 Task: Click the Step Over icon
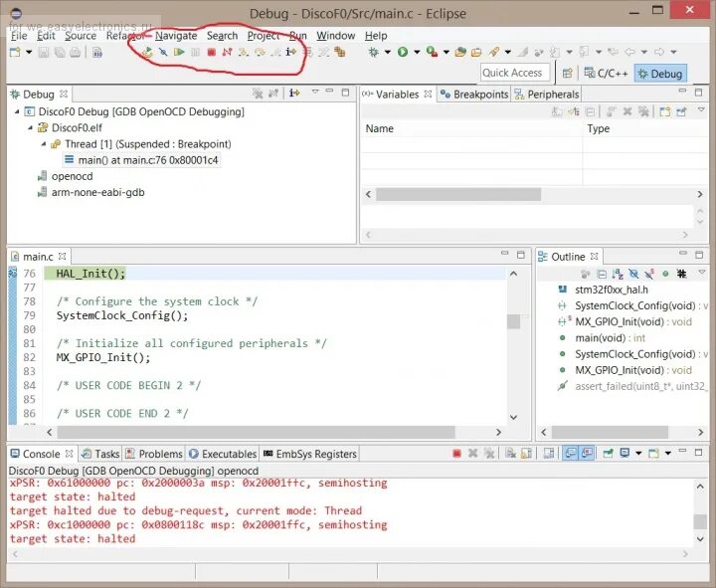click(x=260, y=52)
